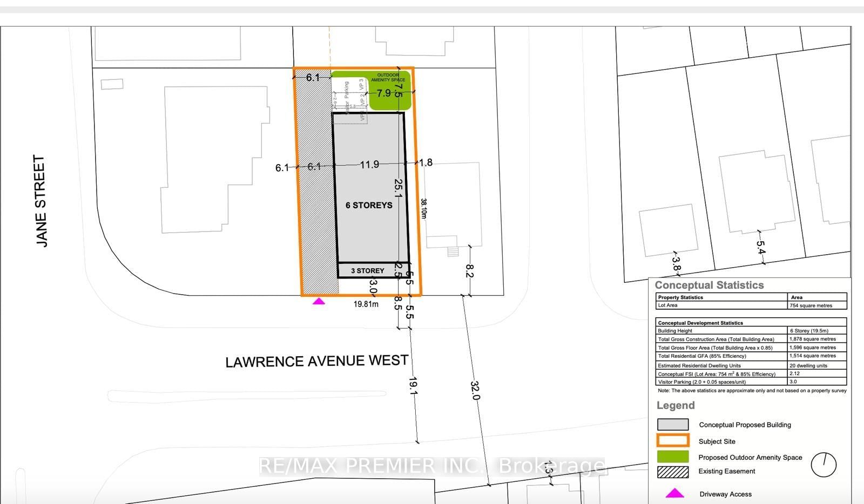Click the "19.81m" lot frontage dimension

366,304
